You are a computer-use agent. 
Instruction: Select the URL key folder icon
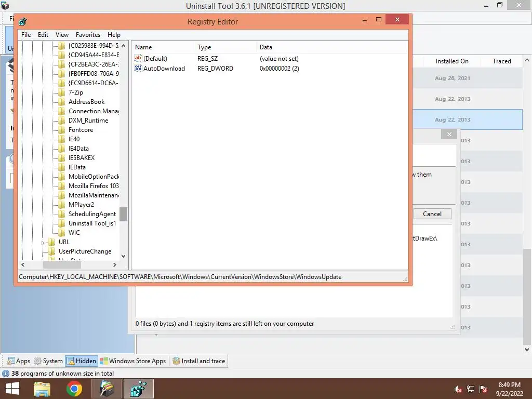pyautogui.click(x=51, y=242)
